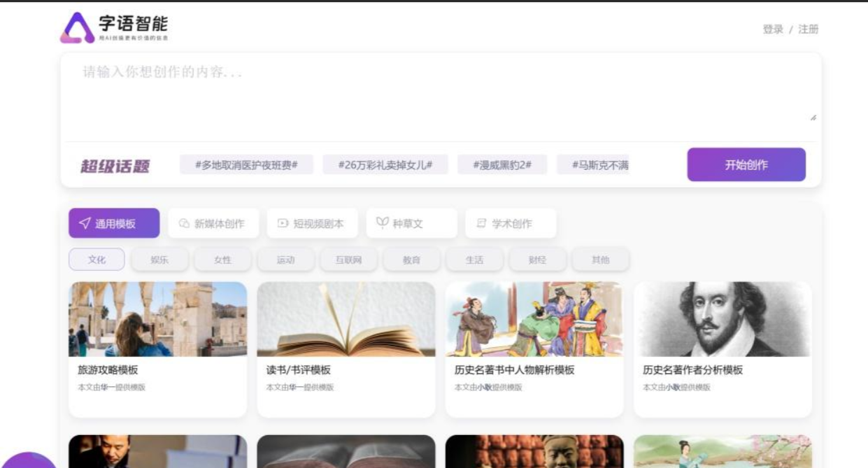This screenshot has width=868, height=468.
Task: Open the 历史名著作者分析模板 Shakespeare thumbnail
Action: (x=723, y=320)
